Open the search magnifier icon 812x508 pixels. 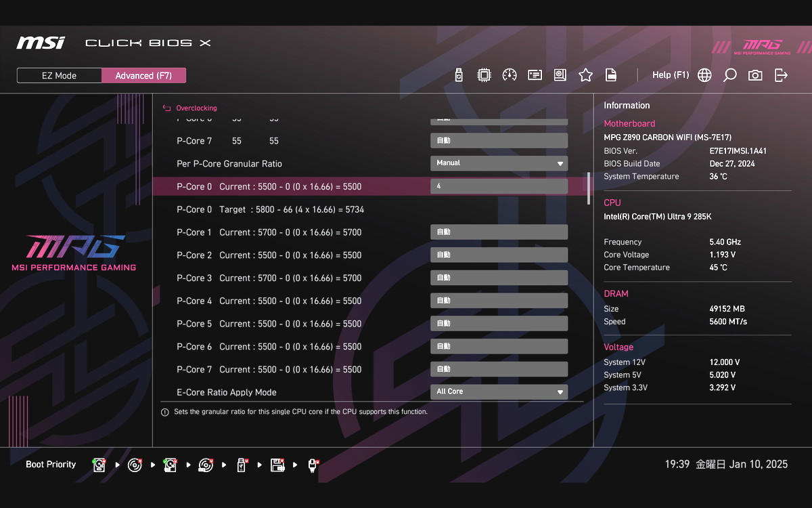pyautogui.click(x=729, y=75)
